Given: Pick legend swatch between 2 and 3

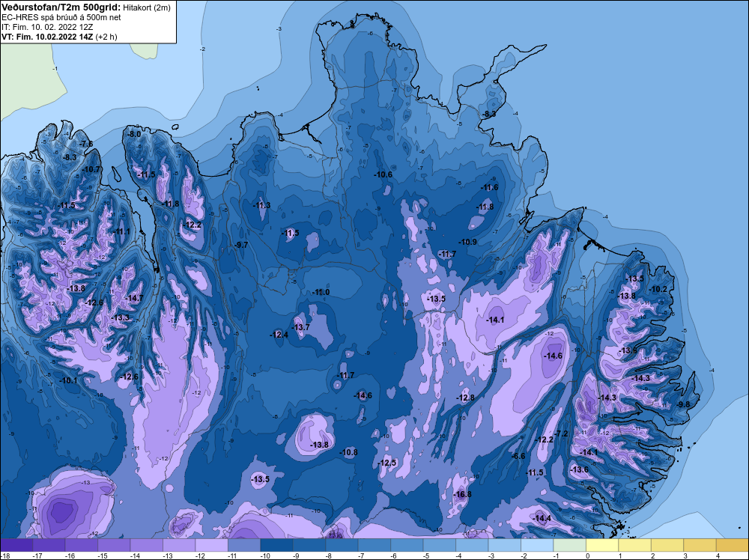Looking at the screenshot, I should (x=667, y=545).
